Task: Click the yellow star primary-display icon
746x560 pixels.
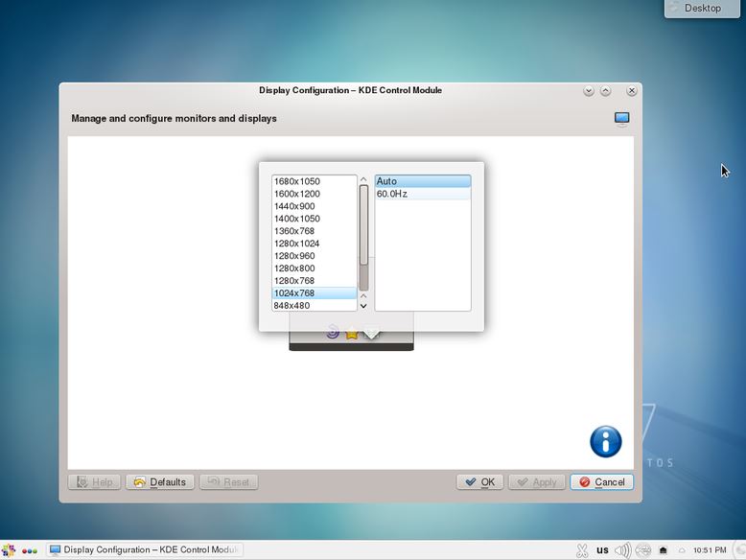Action: (x=352, y=333)
